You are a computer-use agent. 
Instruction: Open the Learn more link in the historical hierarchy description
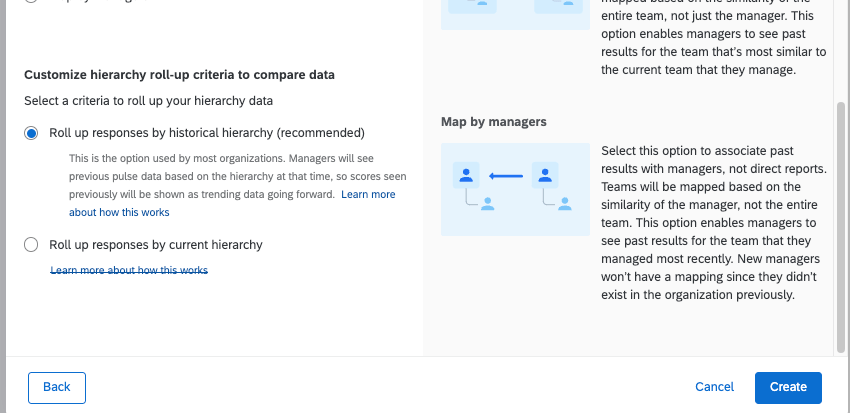368,194
